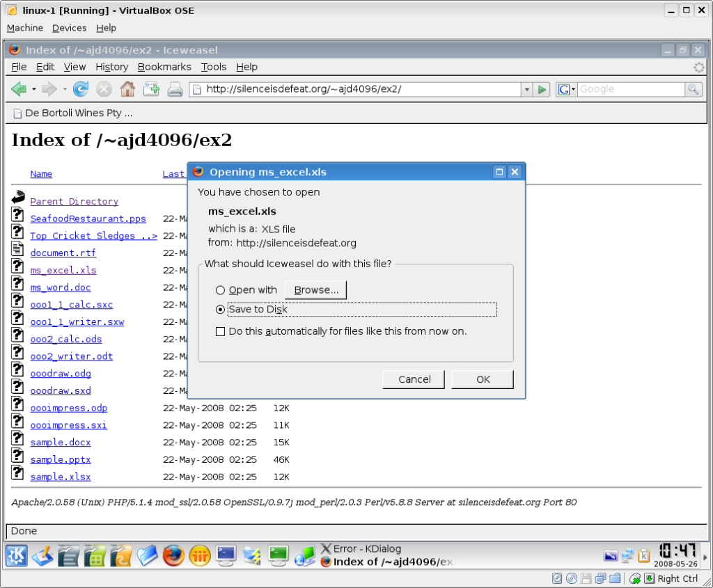Open the Devices menu in VirtualBox
The image size is (713, 588).
(x=70, y=28)
